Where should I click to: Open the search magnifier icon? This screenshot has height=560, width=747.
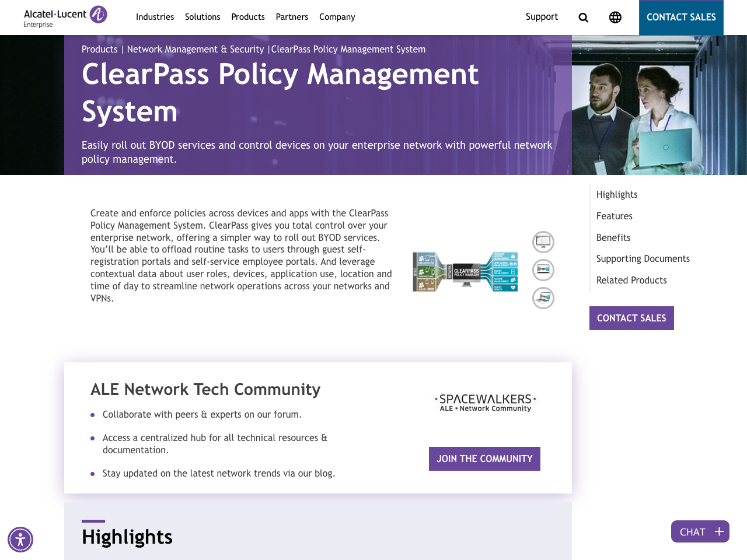coord(583,17)
